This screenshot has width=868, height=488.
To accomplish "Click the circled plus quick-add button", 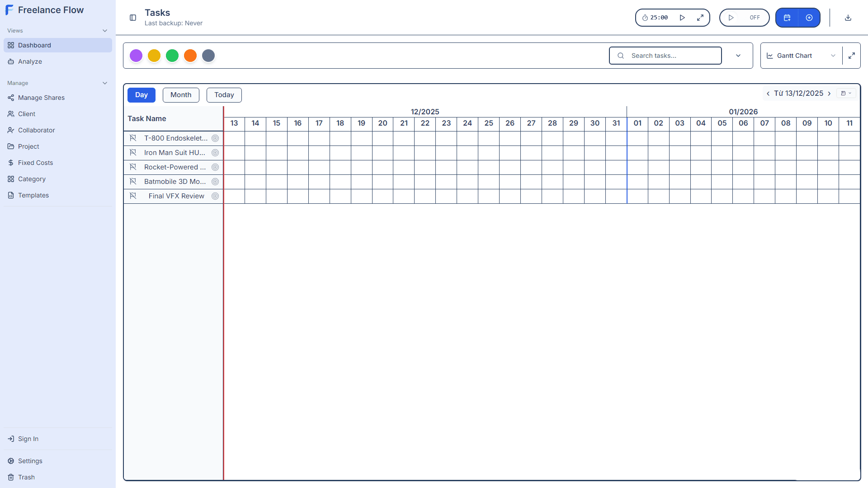I will [809, 18].
